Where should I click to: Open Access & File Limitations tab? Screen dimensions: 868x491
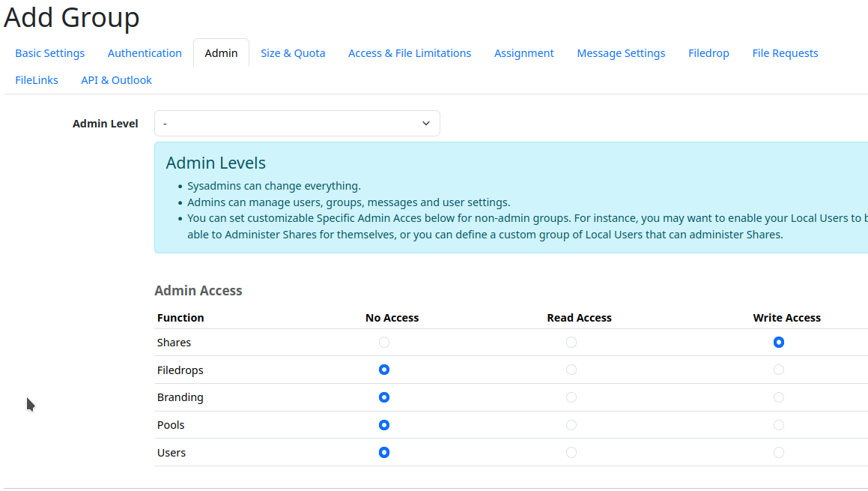pyautogui.click(x=410, y=53)
